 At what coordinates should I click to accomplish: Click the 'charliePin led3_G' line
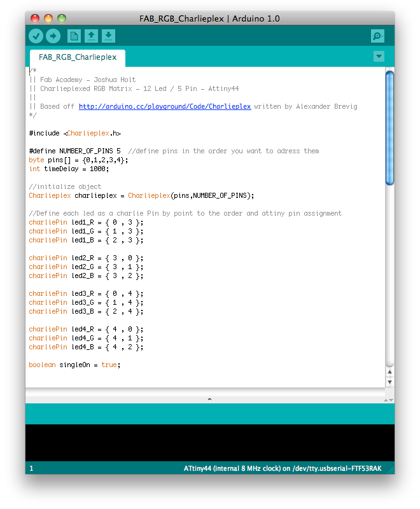pos(86,303)
